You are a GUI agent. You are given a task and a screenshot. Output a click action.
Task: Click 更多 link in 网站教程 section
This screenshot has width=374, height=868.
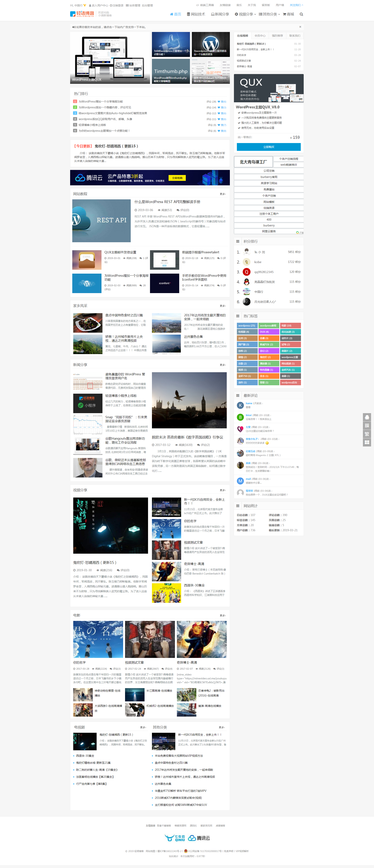coord(223,194)
